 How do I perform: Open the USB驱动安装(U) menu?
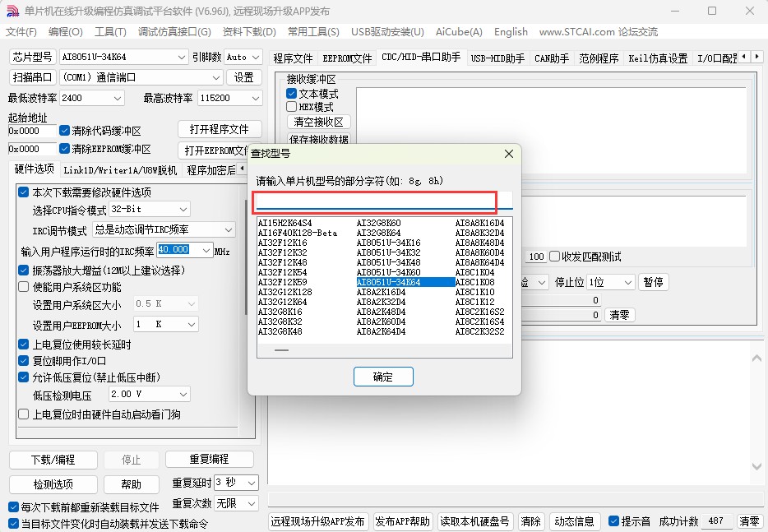coord(386,32)
